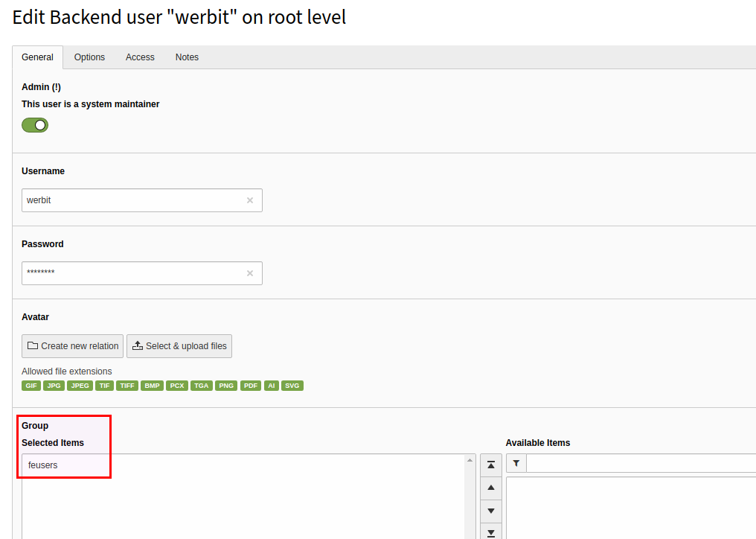Toggle the Admin system maintainer switch
756x539 pixels.
pos(35,125)
